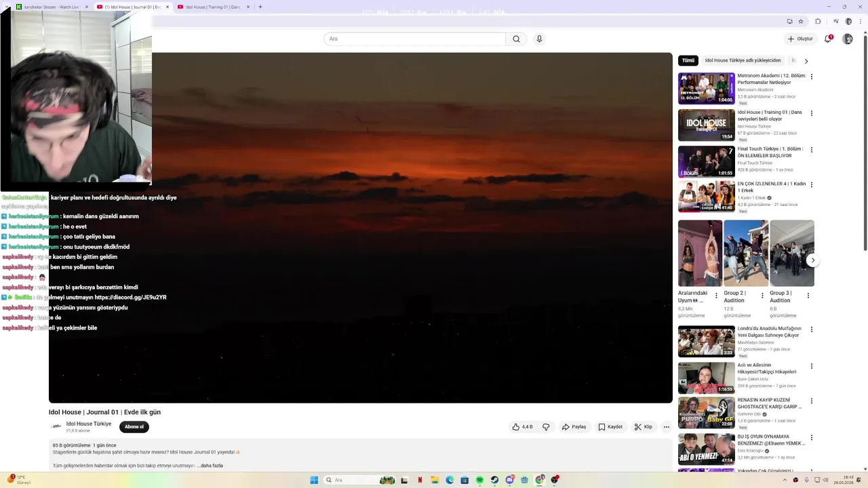The height and width of the screenshot is (488, 868).
Task: Open the RENAS'IN KAYIP KUZENİ video title
Action: click(770, 403)
